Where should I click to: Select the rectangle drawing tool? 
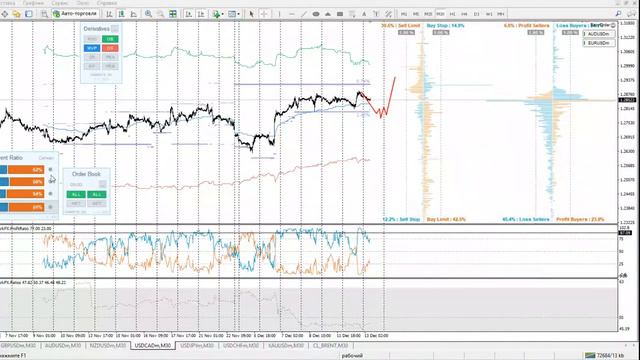pyautogui.click(x=340, y=14)
